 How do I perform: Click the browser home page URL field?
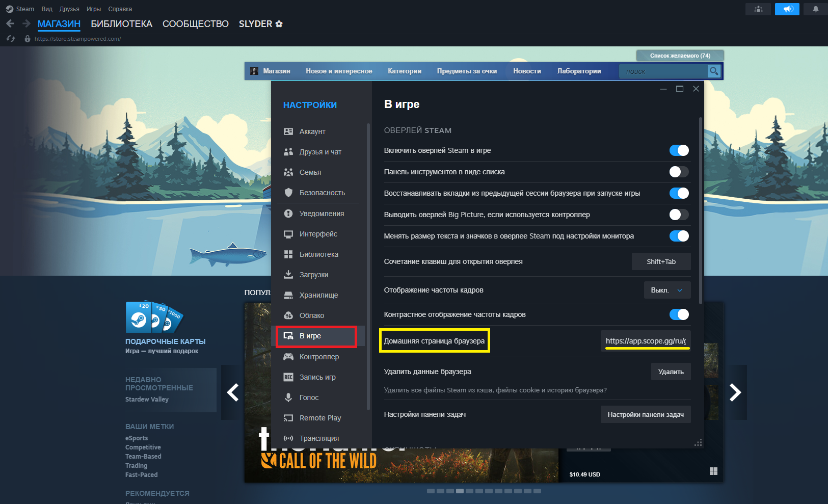coord(645,341)
